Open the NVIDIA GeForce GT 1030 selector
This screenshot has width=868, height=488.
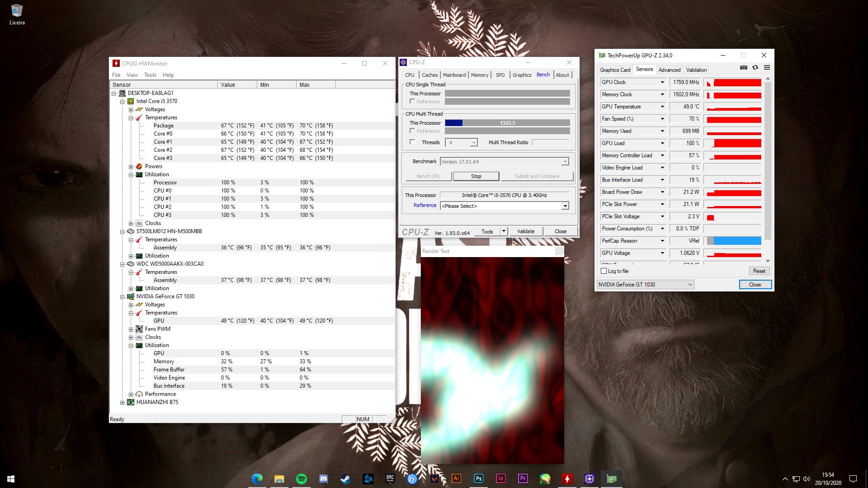tap(645, 285)
